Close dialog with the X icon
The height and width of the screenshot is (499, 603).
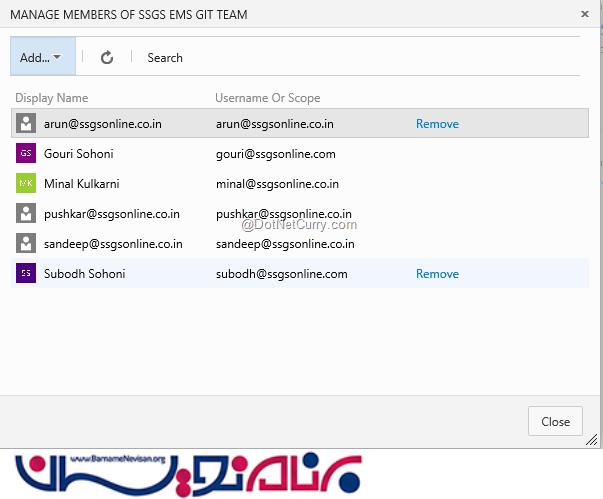(x=585, y=14)
